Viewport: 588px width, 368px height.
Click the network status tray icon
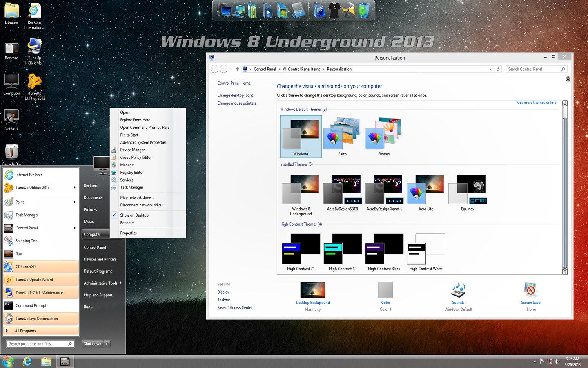[550, 361]
